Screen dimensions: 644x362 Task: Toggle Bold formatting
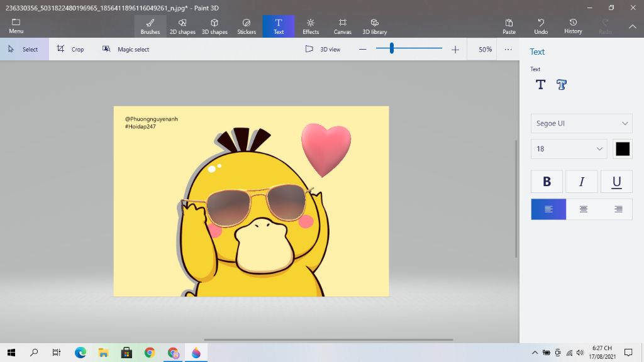coord(547,182)
